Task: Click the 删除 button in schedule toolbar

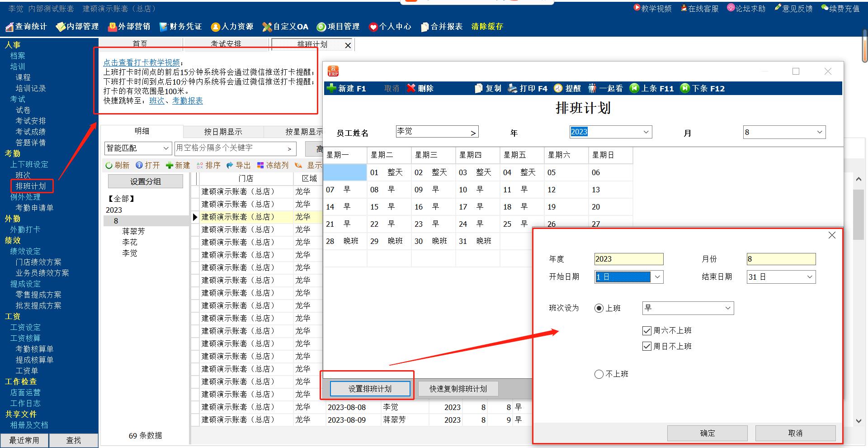Action: point(420,88)
